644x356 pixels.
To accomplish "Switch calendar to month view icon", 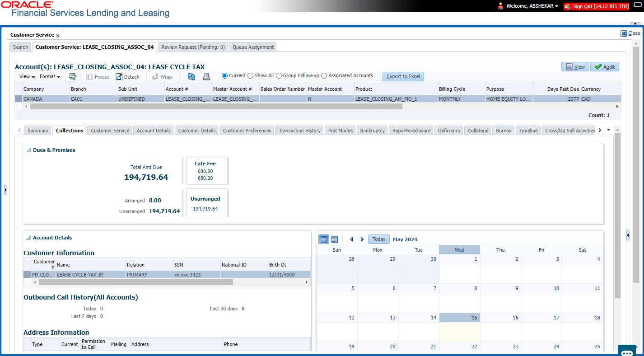I will (x=324, y=239).
